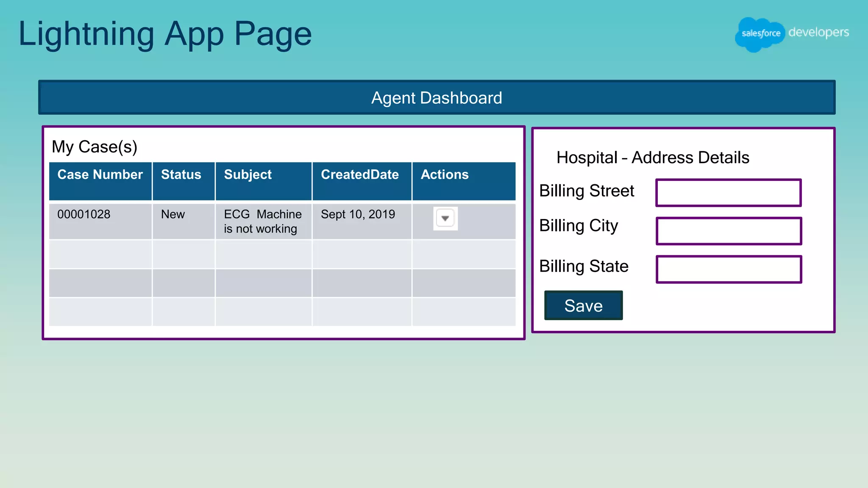Click the Case Number column header
Screen dimensions: 868x488
(100, 181)
